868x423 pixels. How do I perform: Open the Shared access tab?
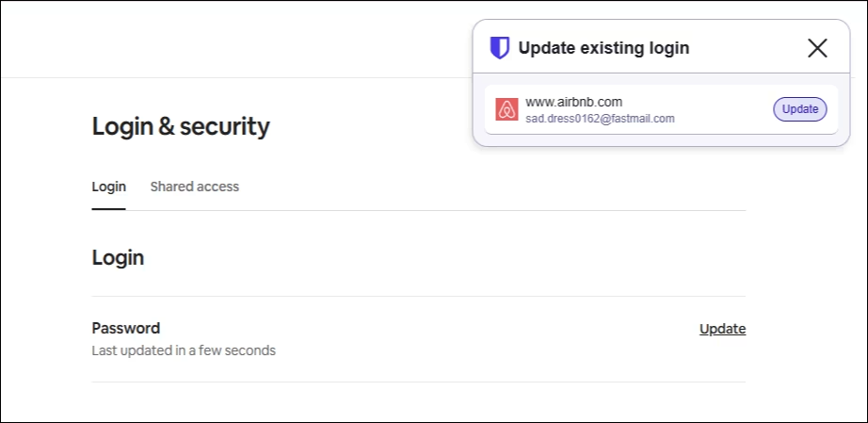pos(194,187)
